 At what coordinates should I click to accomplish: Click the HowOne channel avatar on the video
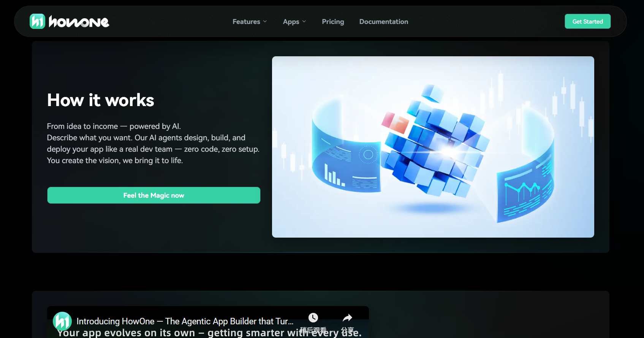[62, 321]
